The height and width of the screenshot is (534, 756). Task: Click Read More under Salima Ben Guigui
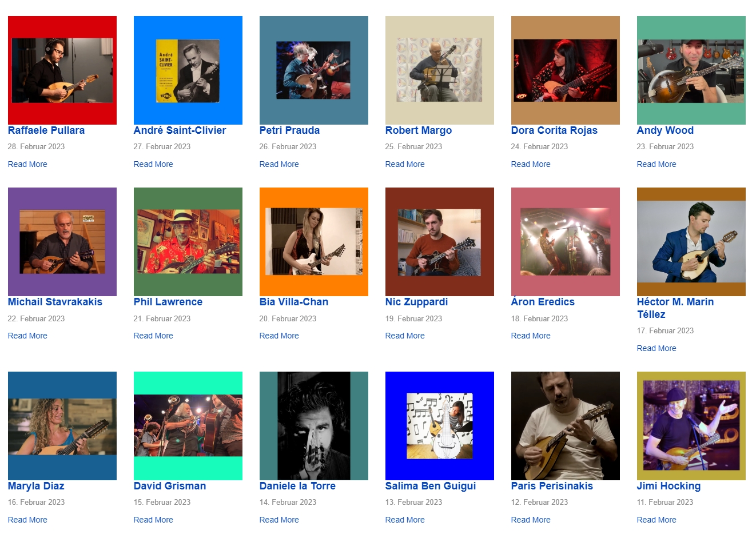click(405, 520)
